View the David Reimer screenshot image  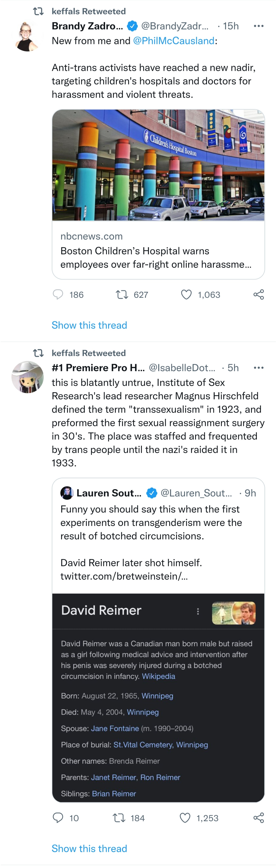(x=158, y=698)
